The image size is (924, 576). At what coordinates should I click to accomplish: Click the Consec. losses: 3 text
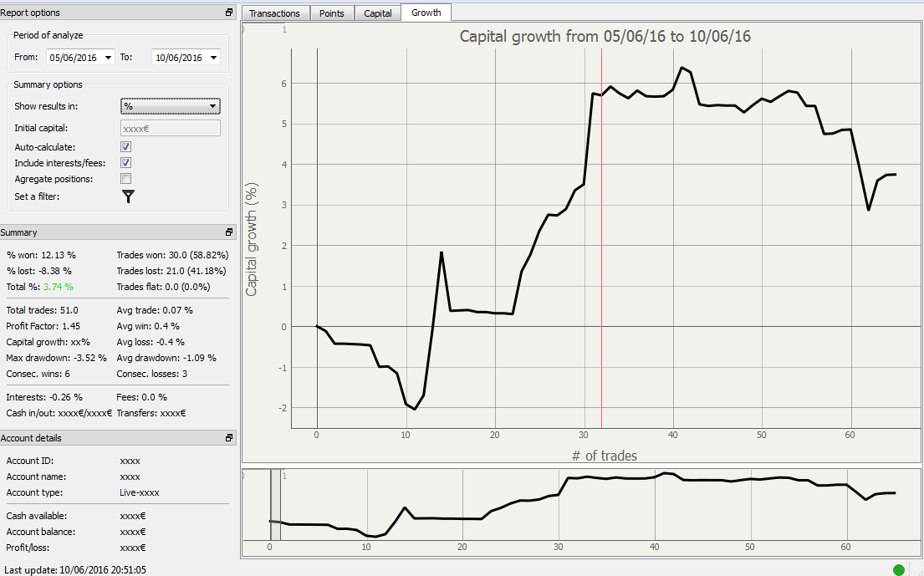[x=152, y=374]
